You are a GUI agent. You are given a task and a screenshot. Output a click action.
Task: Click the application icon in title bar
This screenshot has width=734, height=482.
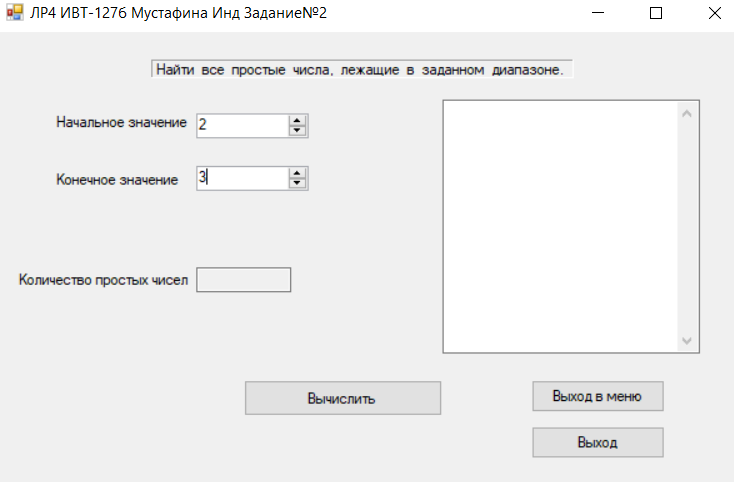coord(15,13)
